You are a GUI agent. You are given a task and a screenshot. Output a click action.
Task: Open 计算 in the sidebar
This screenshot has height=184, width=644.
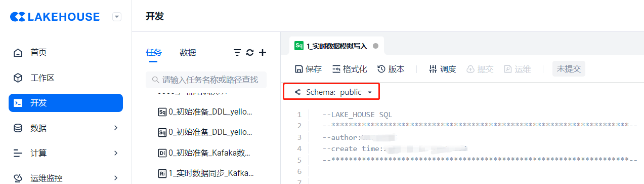pyautogui.click(x=38, y=153)
